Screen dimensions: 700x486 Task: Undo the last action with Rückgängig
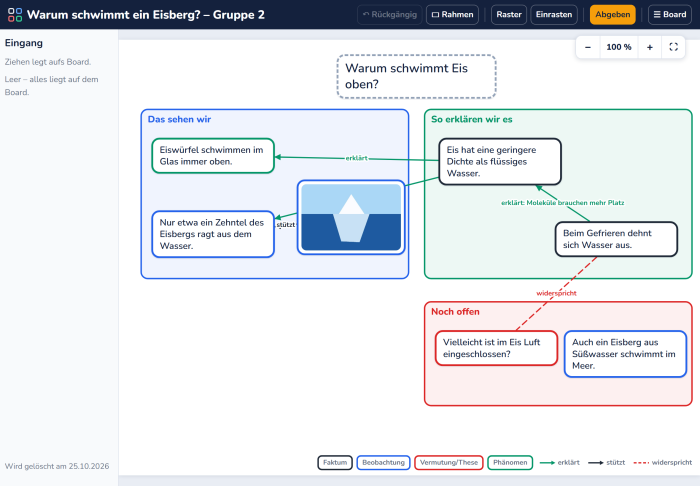[x=390, y=15]
